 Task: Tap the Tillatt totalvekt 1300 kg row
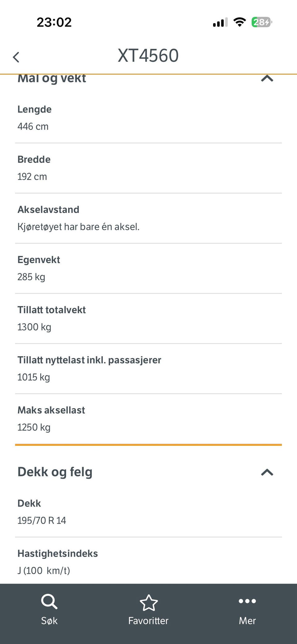(148, 318)
